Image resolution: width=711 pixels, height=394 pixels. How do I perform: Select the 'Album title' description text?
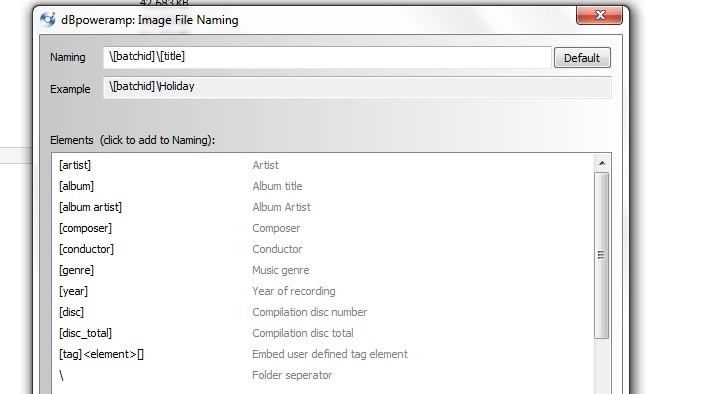277,186
